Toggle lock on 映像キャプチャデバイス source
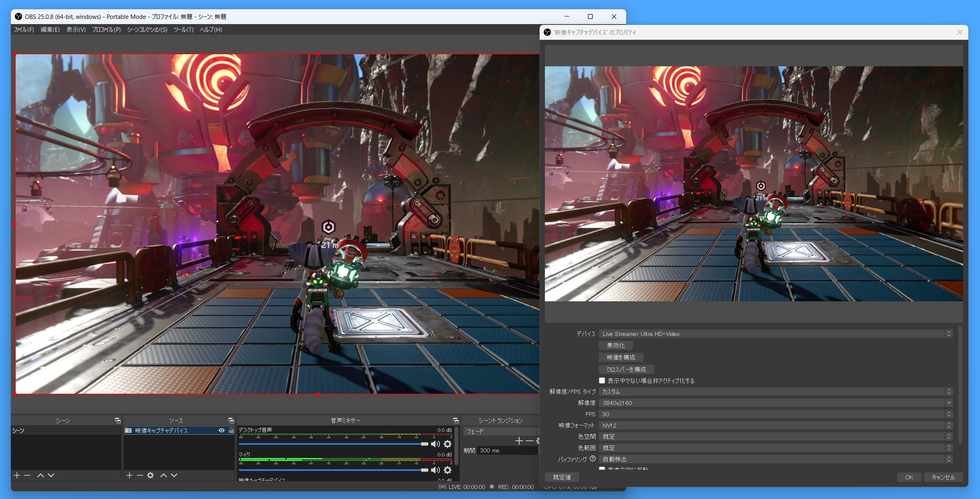The width and height of the screenshot is (980, 499). [231, 430]
